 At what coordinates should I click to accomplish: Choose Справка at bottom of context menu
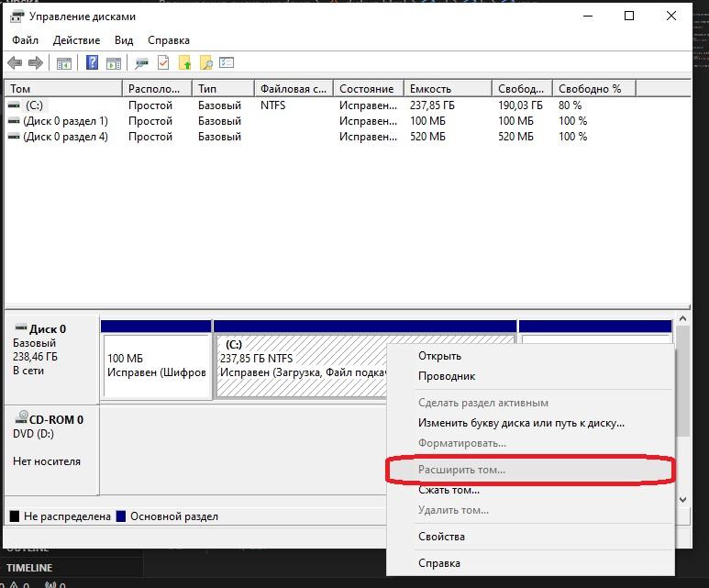[530, 563]
